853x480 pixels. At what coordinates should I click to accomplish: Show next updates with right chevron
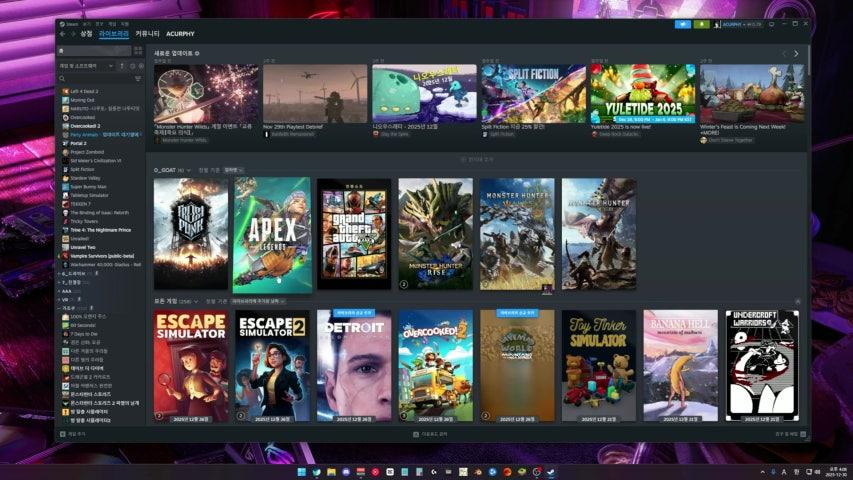(796, 54)
